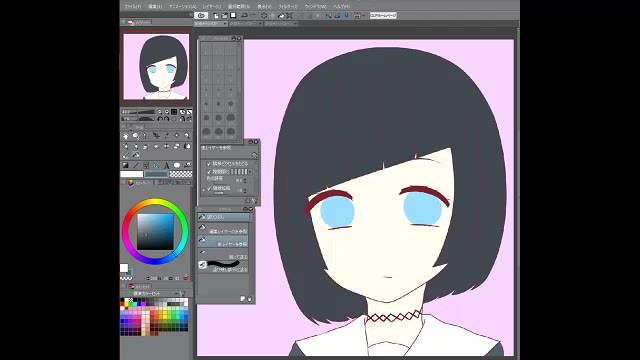Select the Zoom magnifier tool
Viewport: 640px width, 360px height.
[x=136, y=136]
